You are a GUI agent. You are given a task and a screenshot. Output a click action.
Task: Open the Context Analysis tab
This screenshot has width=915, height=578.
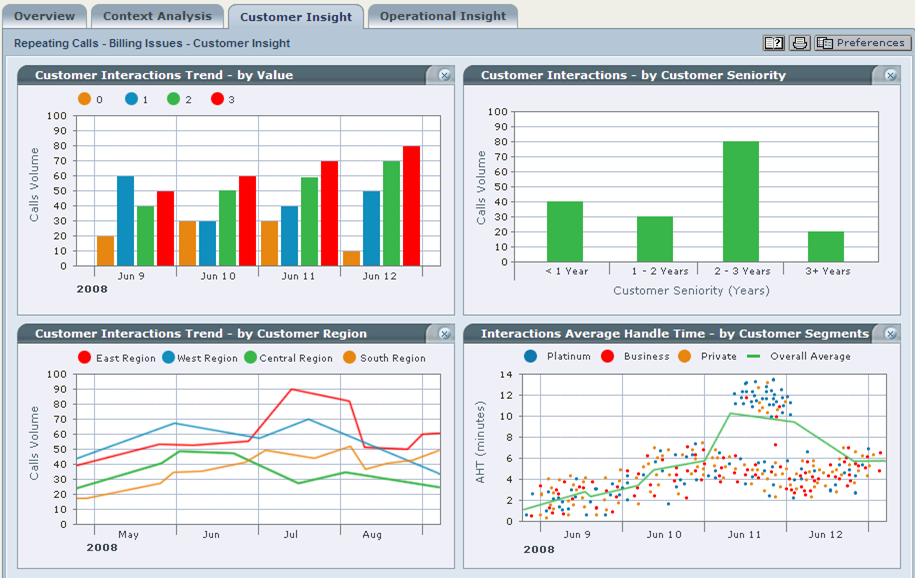[x=157, y=16]
